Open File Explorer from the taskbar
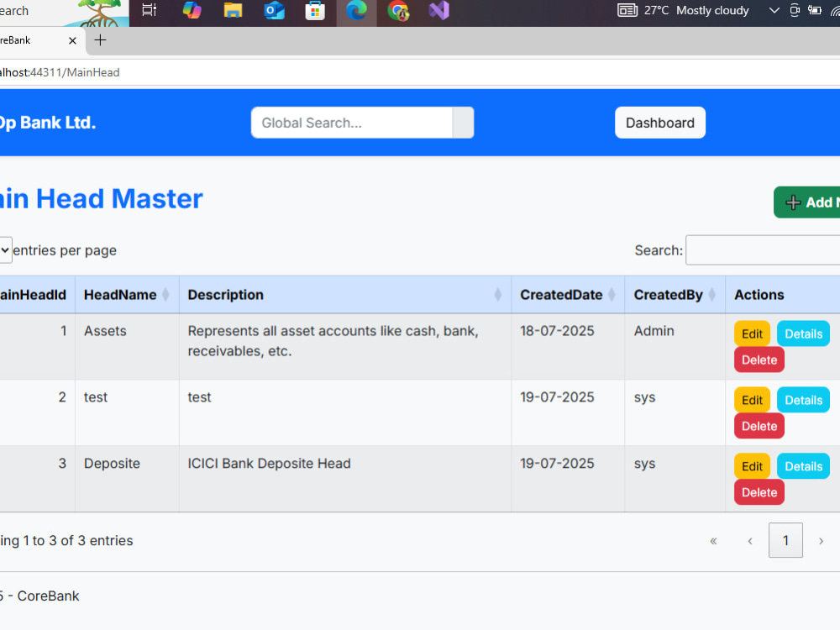 click(x=233, y=10)
